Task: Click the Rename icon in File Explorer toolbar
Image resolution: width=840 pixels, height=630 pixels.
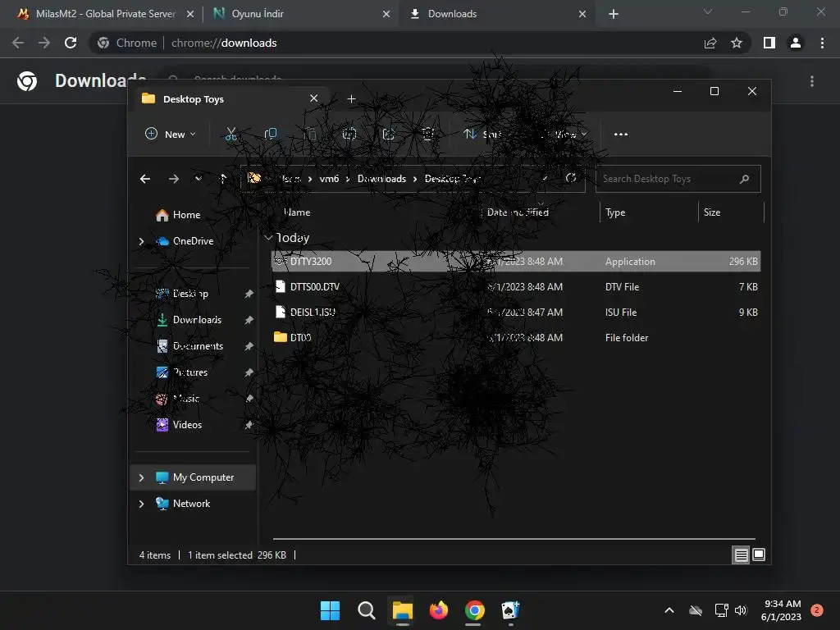Action: 349,134
